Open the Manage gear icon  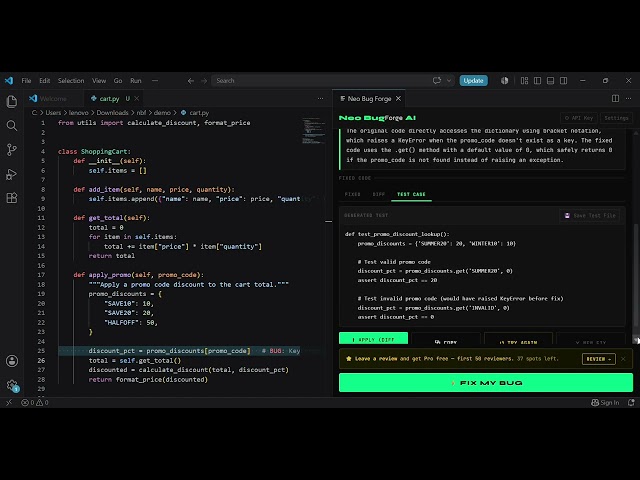[x=12, y=385]
